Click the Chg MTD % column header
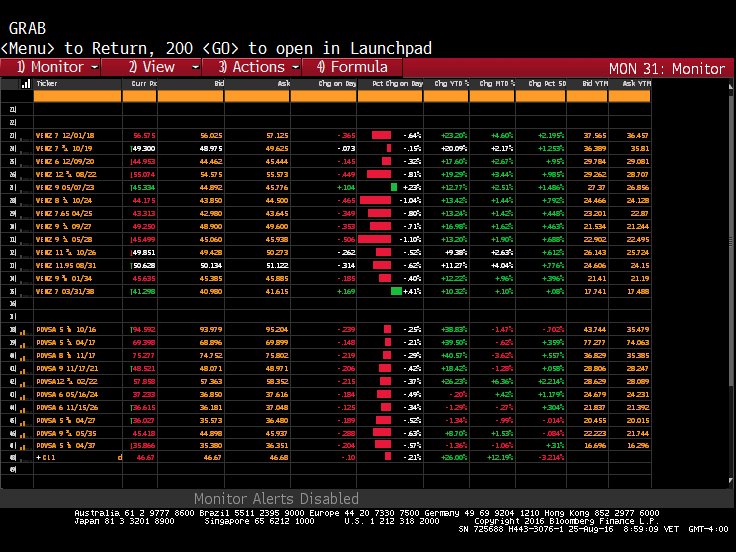 point(497,84)
